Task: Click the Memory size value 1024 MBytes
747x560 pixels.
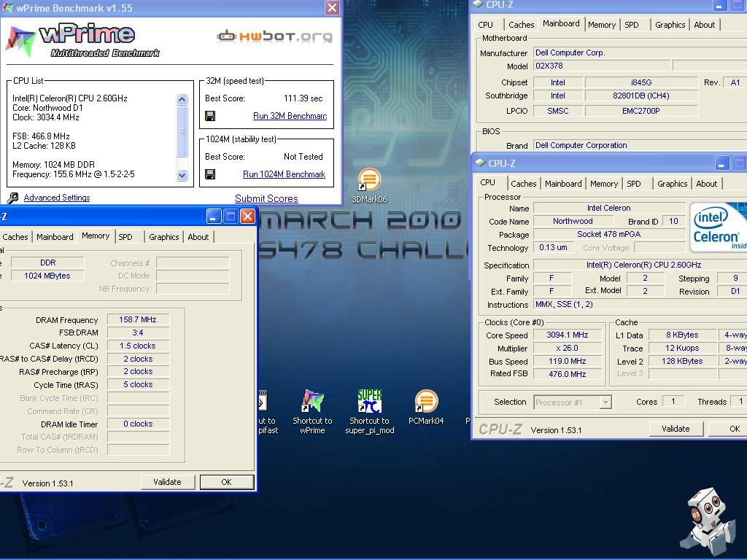Action: 47,276
